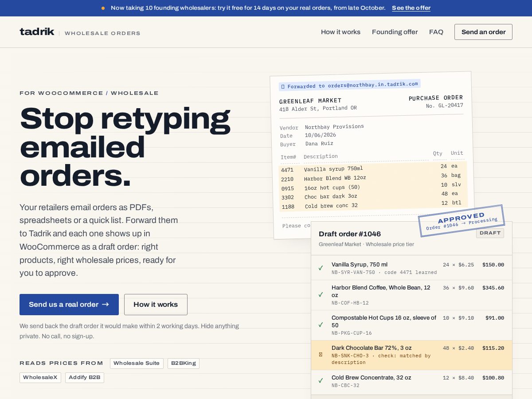This screenshot has width=532, height=399.
Task: Click the checkmark next to Cold Brew Concentrate
Action: pos(321,381)
